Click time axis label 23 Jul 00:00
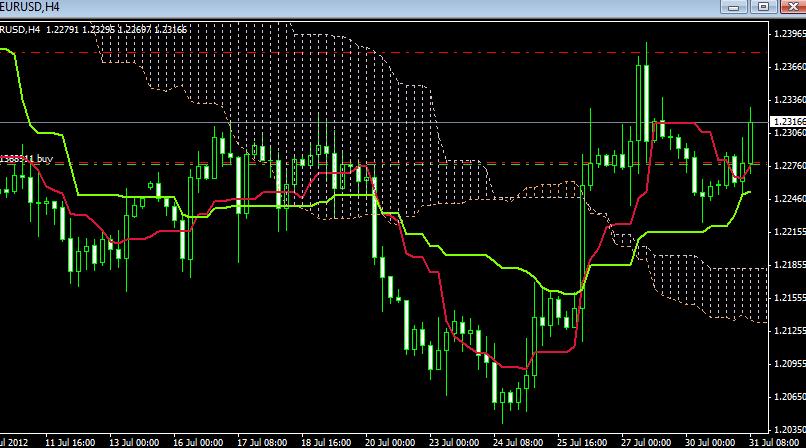 (454, 442)
